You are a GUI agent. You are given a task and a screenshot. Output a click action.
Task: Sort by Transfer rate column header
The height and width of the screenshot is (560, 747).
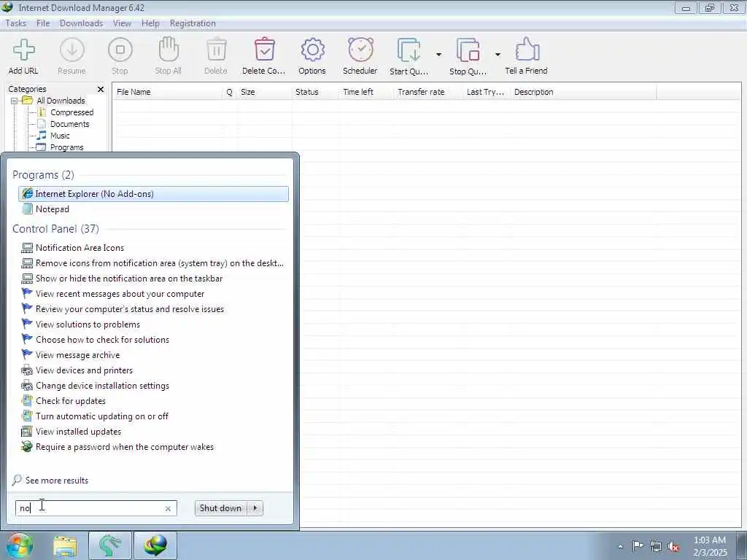[427, 92]
